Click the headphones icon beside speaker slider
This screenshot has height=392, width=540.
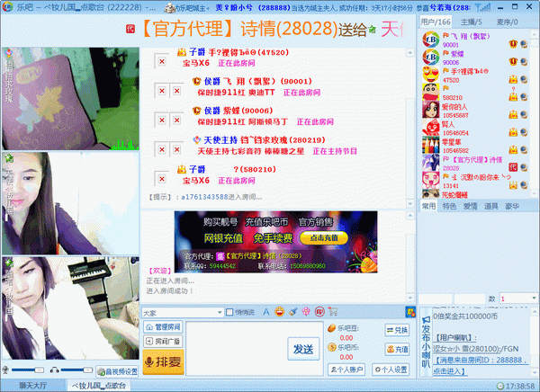tap(54, 370)
